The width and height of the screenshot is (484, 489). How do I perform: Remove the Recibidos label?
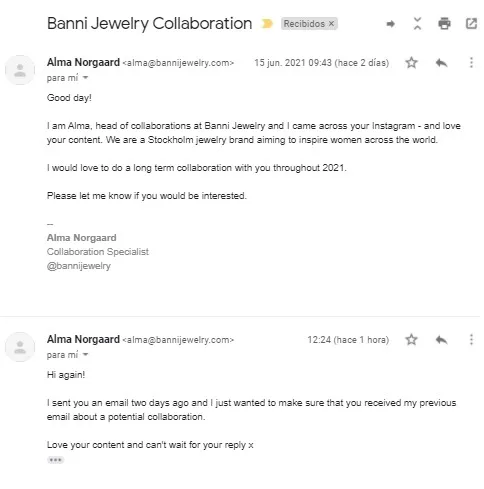(x=331, y=24)
